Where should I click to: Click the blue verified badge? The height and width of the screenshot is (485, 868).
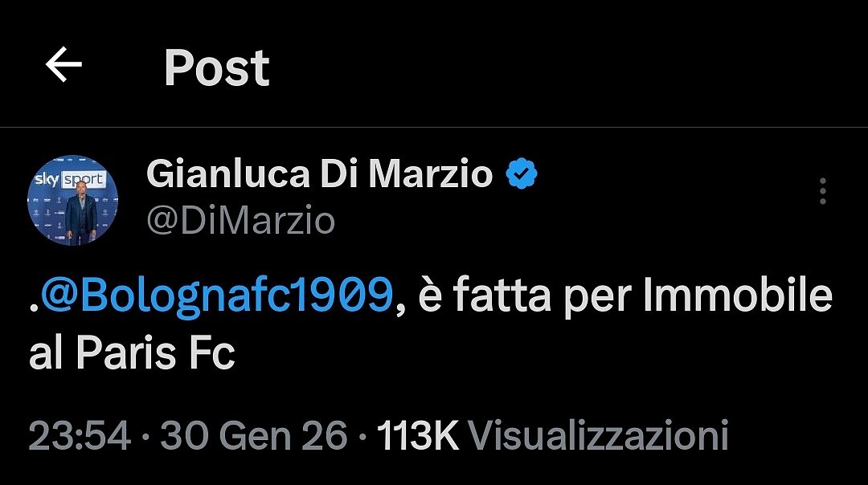pos(522,173)
